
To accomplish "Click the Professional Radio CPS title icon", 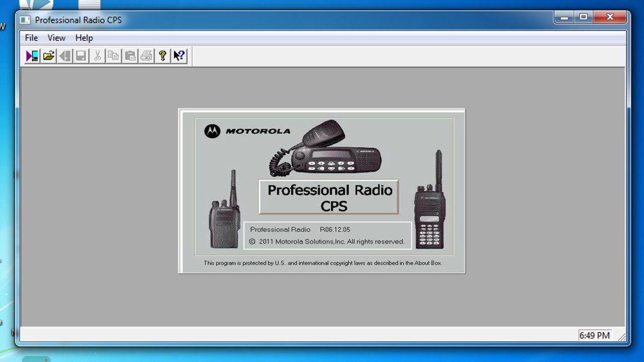I will (x=25, y=20).
